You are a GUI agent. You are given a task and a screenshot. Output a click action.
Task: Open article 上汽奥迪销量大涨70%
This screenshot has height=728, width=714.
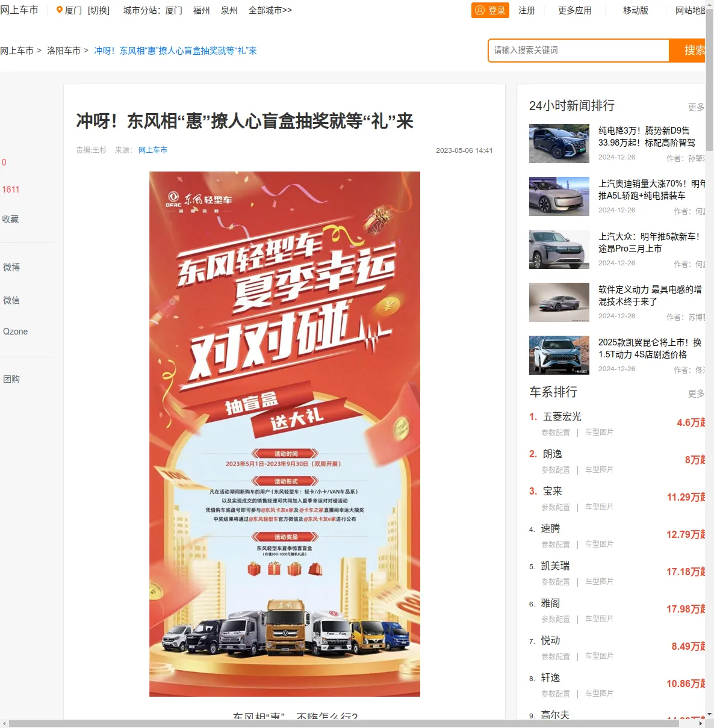pos(651,190)
